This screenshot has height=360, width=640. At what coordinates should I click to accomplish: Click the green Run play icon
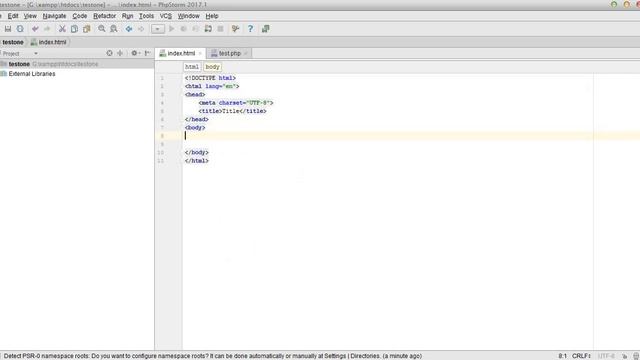(x=171, y=29)
